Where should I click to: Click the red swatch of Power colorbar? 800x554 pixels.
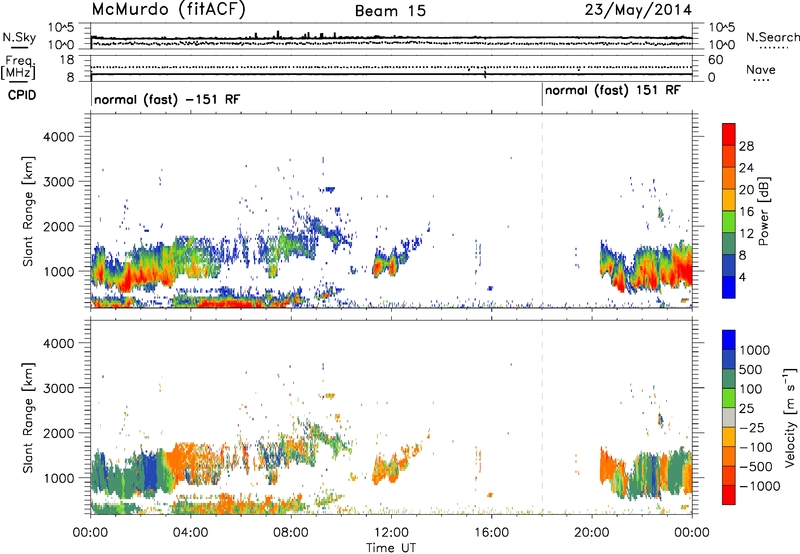[x=729, y=134]
